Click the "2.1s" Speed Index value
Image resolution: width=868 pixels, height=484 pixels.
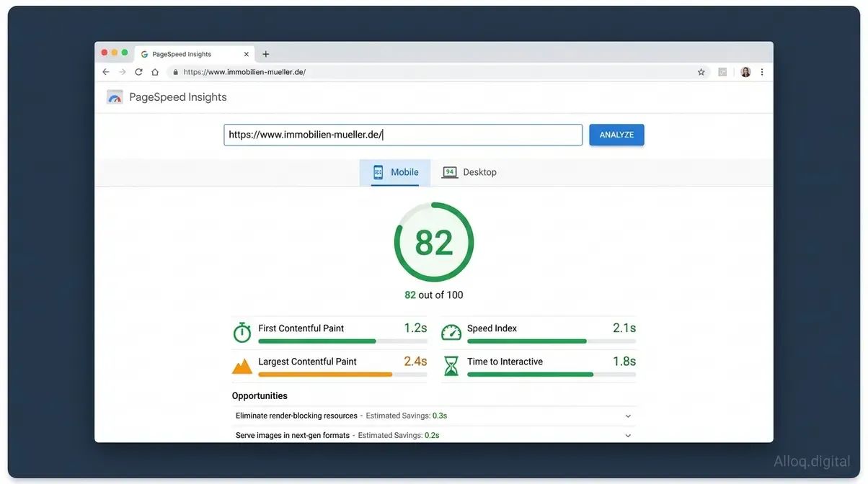(624, 328)
